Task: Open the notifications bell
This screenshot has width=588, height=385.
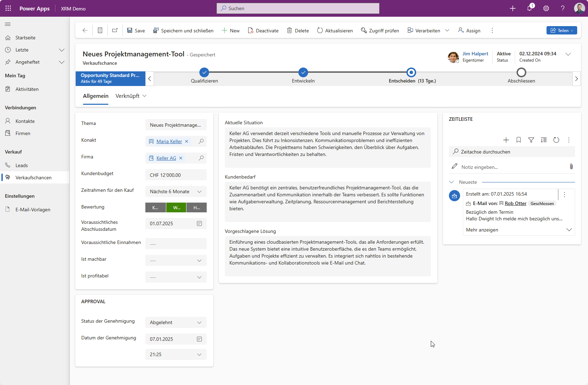Action: point(529,8)
